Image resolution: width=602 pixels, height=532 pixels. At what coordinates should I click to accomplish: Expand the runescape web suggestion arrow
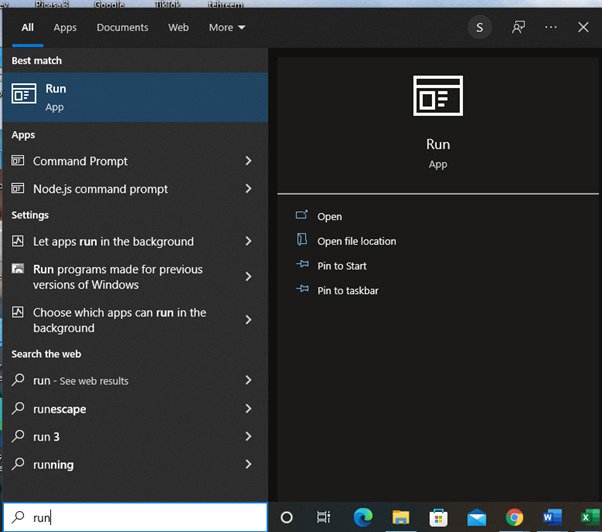(248, 409)
